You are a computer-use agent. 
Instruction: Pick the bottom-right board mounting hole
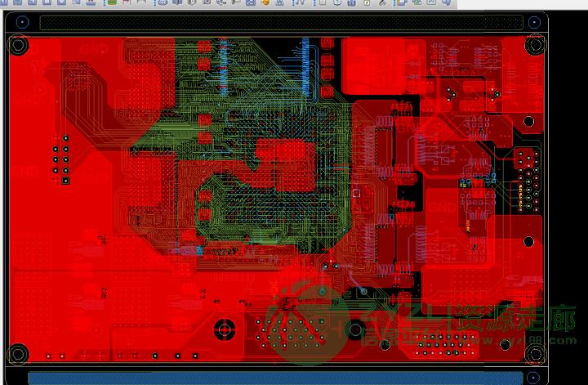click(x=535, y=354)
